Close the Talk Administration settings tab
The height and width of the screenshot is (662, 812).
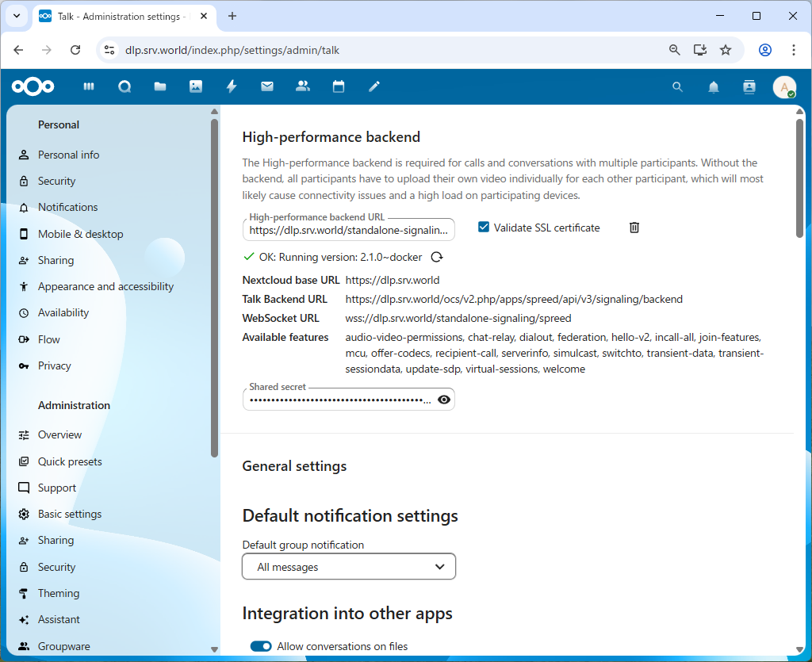tap(204, 16)
